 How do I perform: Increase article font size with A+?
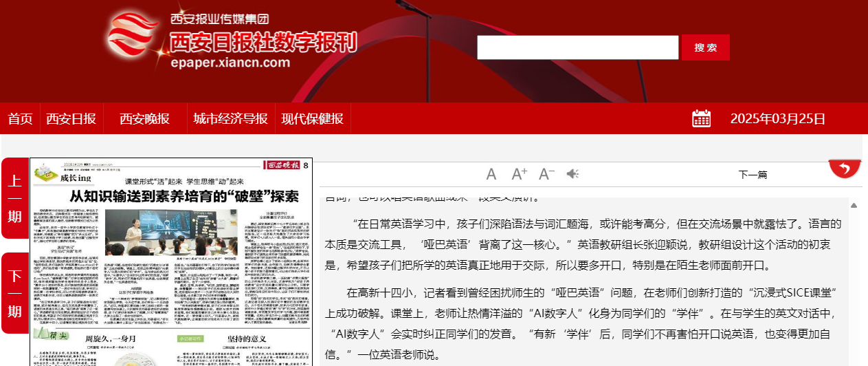pos(519,174)
